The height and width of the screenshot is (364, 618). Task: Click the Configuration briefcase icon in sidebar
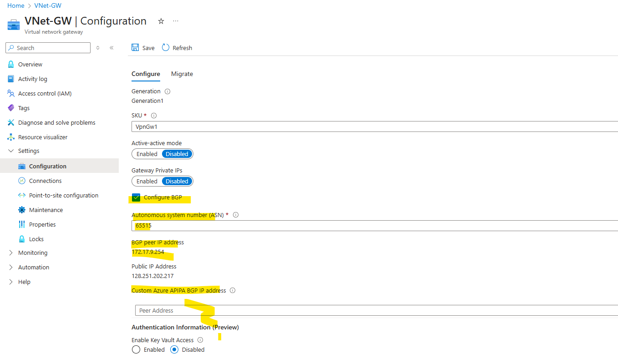coord(22,167)
